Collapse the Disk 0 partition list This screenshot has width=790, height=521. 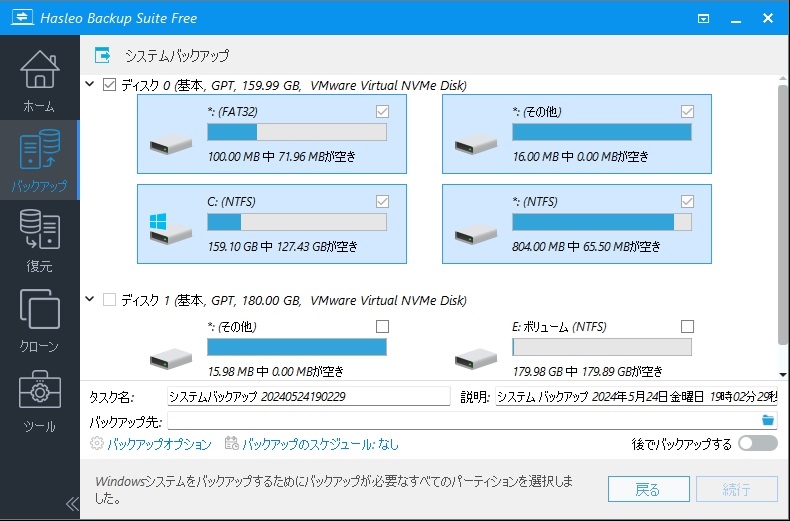(90, 84)
